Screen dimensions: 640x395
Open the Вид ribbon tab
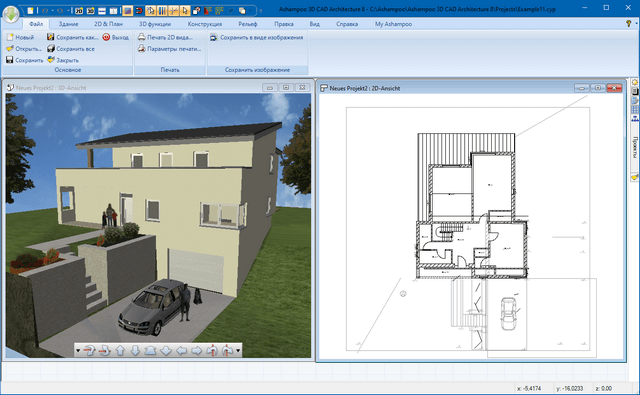click(x=314, y=24)
